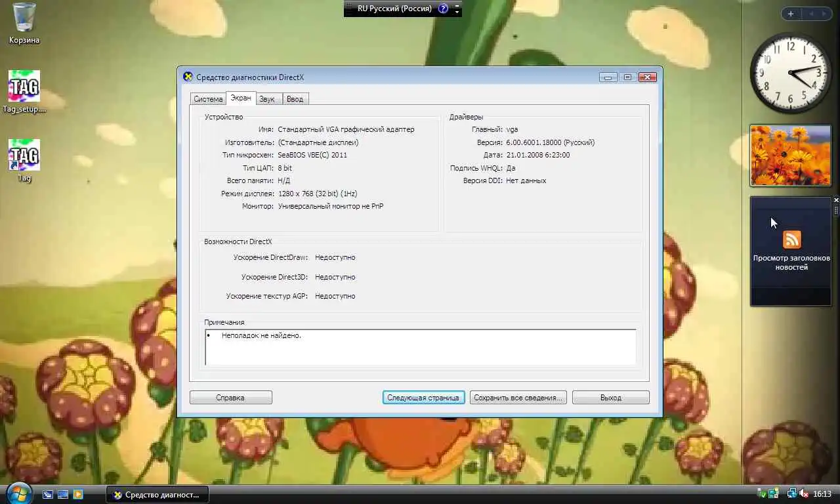Click the Средство диагност... taskbar button

[157, 494]
